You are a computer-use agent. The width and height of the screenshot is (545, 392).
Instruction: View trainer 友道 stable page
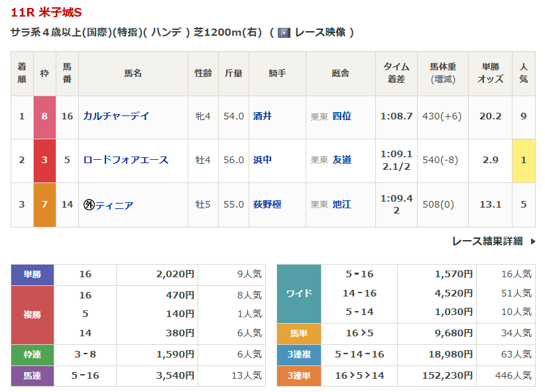click(x=341, y=160)
